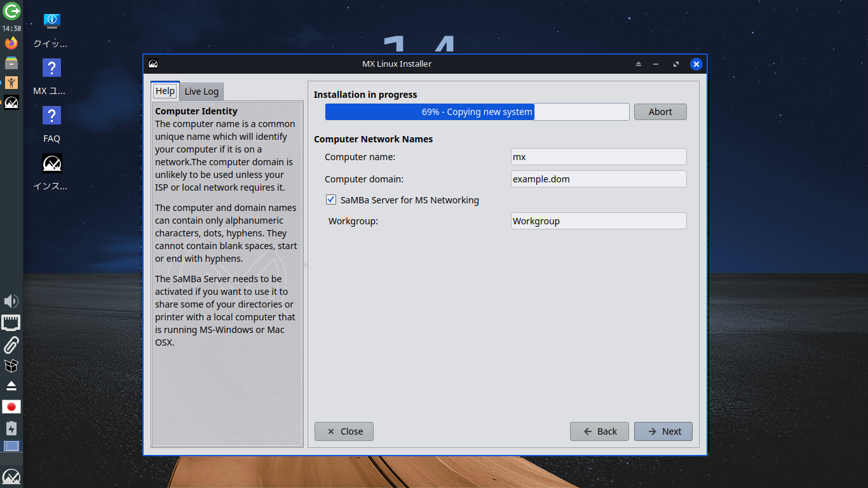Click the Computer Identity help heading
The width and height of the screenshot is (868, 488).
[196, 111]
